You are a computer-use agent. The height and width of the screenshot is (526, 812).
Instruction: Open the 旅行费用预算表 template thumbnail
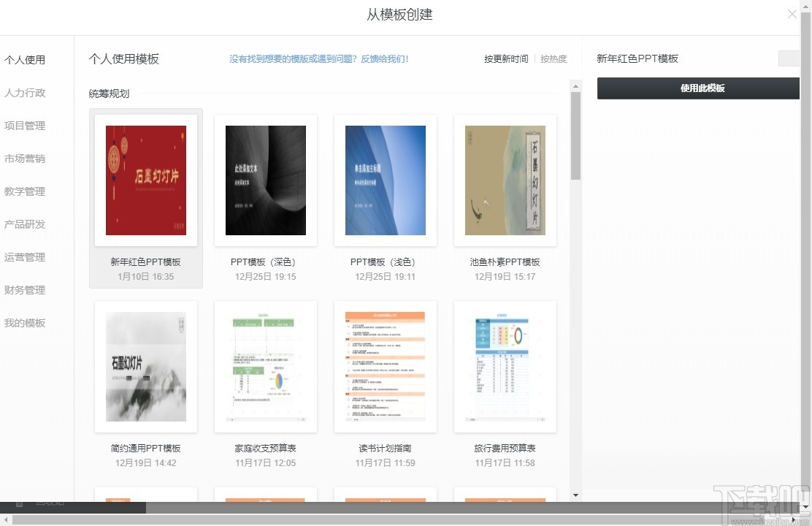(x=505, y=367)
